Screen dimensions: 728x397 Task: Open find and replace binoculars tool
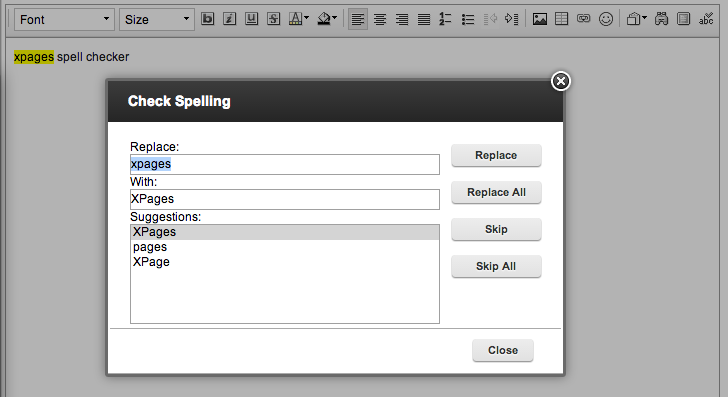(x=661, y=19)
